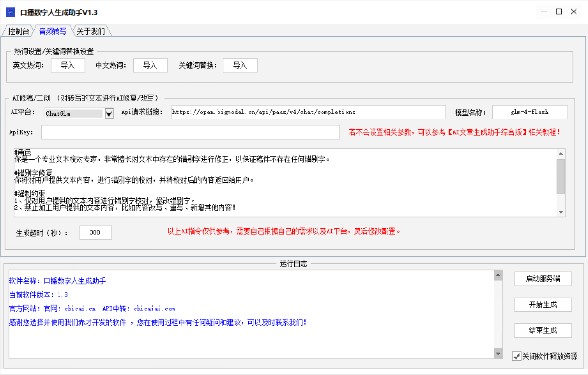
Task: Click the #强制约束 line in prompt
Action: 29,193
